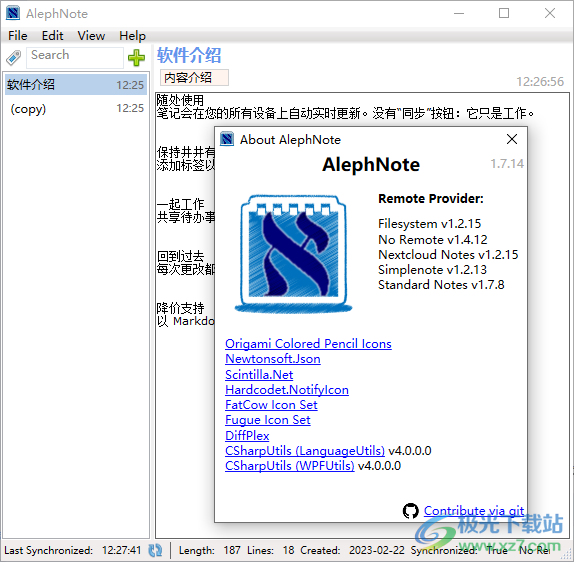Click the GitHub octocat icon
Screen dimensions: 574x562
point(410,510)
